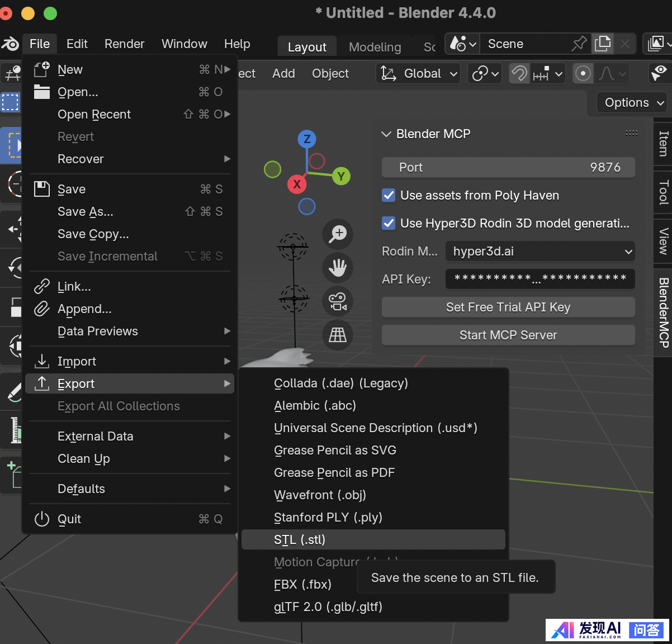Image resolution: width=672 pixels, height=644 pixels.
Task: Choose Wavefront (.obj) export
Action: coord(373,495)
